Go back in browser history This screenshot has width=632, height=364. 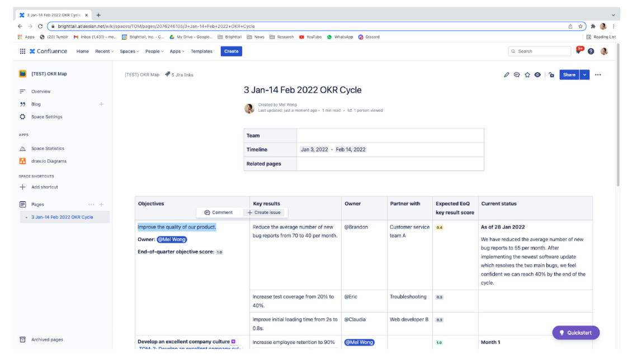20,26
